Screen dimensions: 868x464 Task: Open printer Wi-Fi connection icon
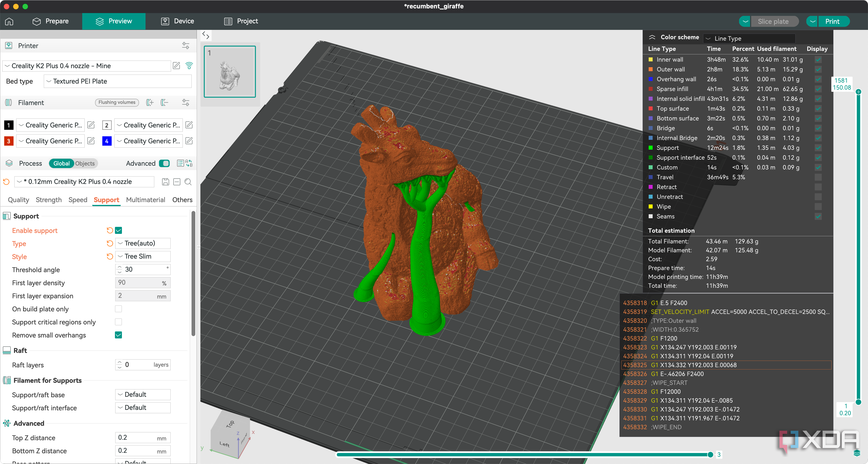point(189,66)
